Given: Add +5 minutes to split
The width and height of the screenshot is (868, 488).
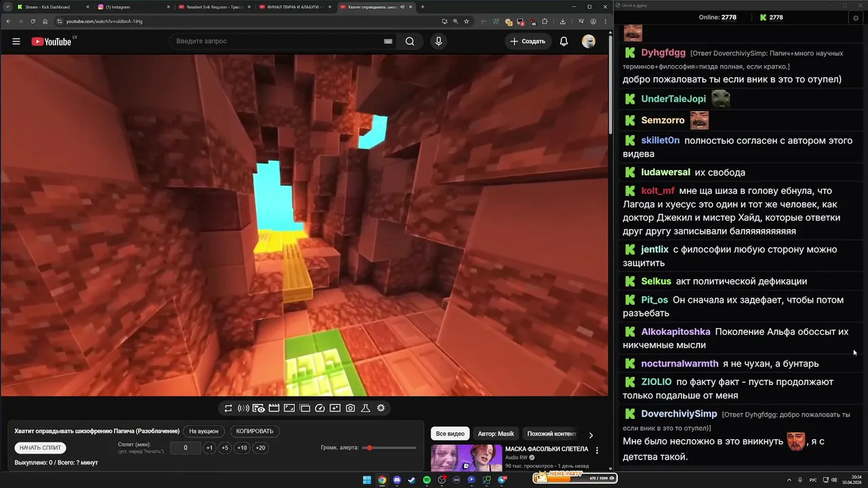Looking at the screenshot, I should coord(225,447).
